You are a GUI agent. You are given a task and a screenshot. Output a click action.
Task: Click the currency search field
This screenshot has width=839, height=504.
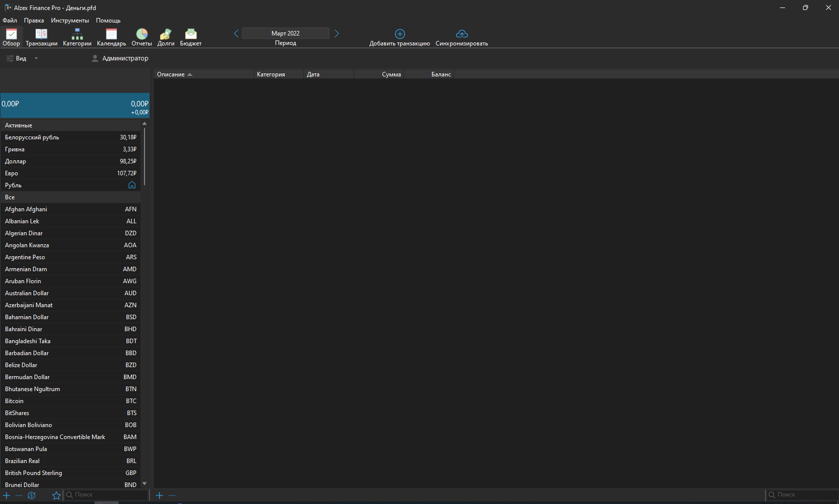coord(106,495)
